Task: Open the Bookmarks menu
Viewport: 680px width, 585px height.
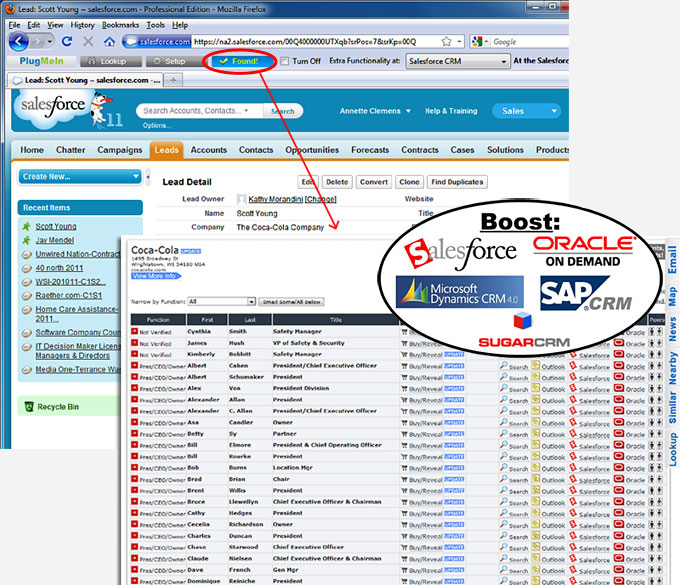Action: 121,25
